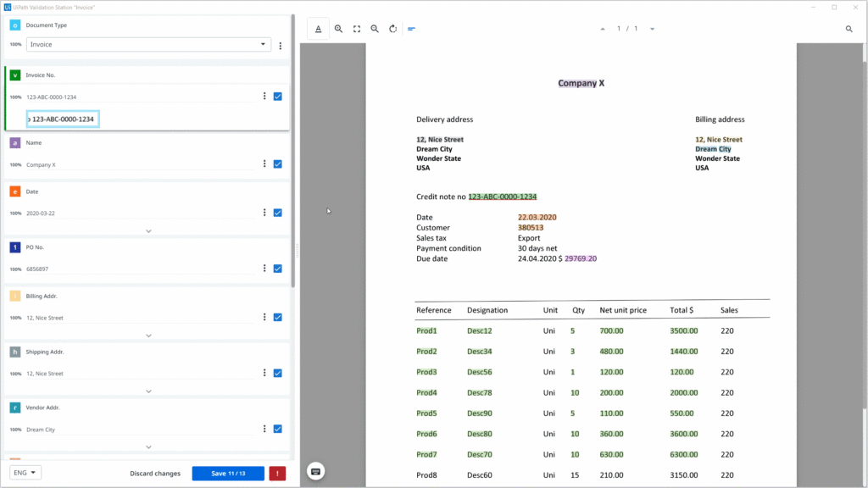Click the red exception report button
868x488 pixels.
click(x=277, y=474)
